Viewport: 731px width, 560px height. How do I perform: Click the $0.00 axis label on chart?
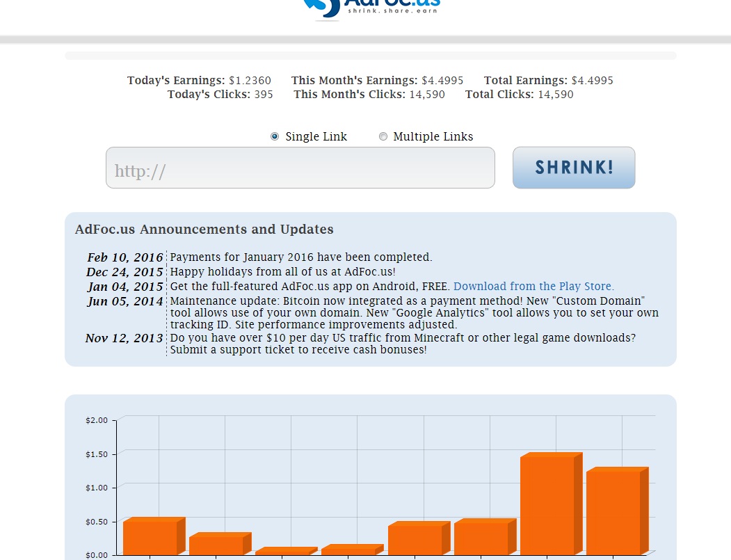(97, 555)
